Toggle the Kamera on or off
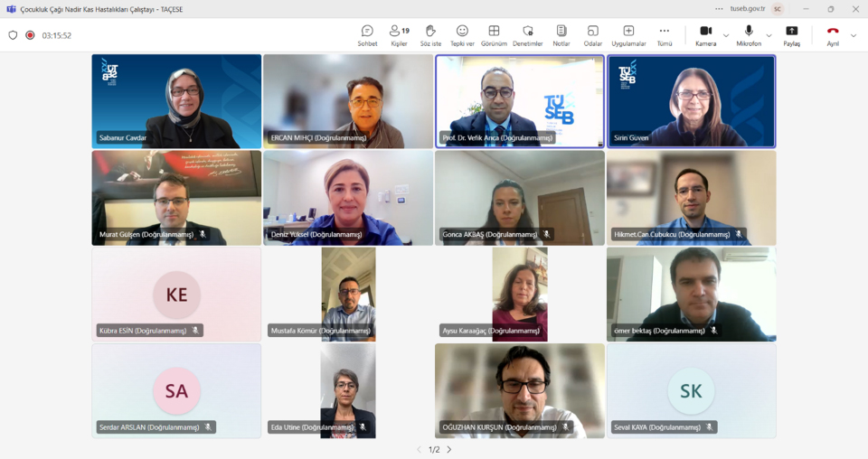868x459 pixels. point(705,35)
